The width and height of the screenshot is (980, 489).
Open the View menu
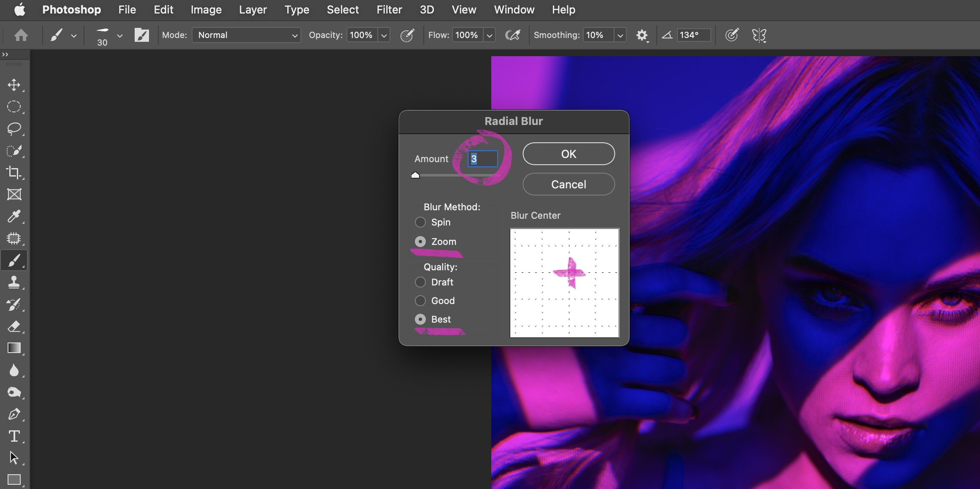click(x=464, y=10)
